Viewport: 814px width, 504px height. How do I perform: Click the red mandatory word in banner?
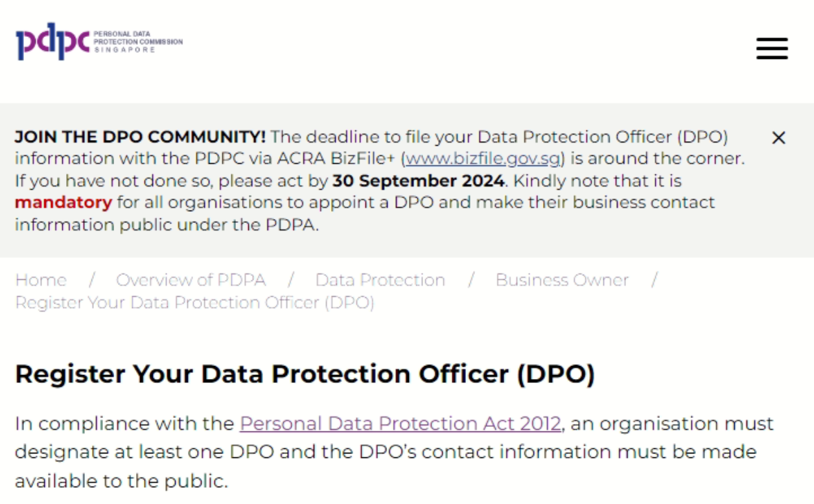[x=63, y=203]
